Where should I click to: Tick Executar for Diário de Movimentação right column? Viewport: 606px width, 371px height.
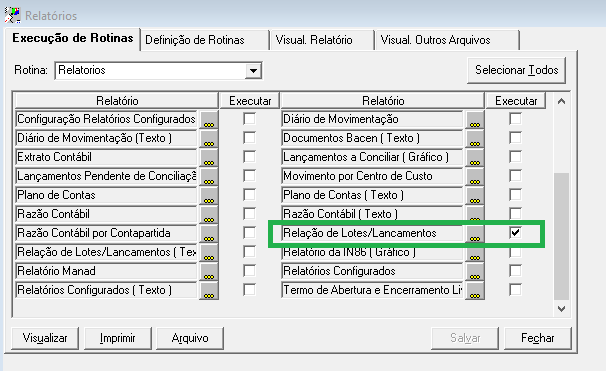pos(515,118)
